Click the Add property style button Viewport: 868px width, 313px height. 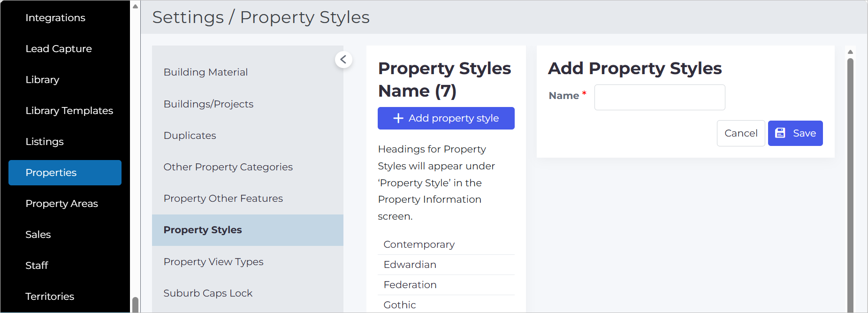(446, 118)
